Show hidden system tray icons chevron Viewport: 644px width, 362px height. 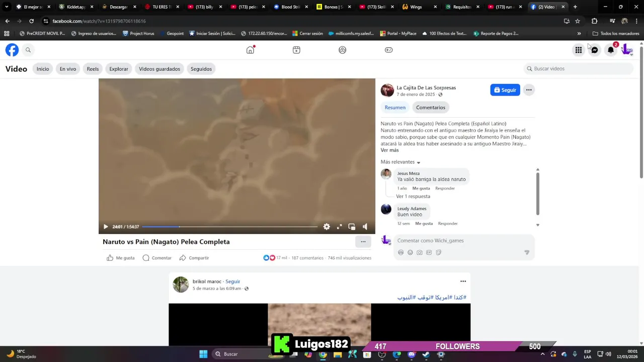[x=542, y=354]
